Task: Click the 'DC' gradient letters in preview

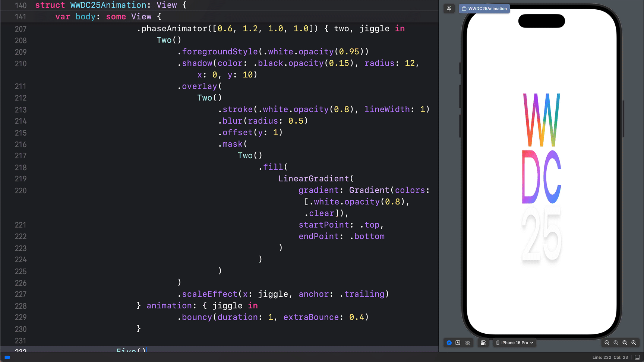Action: [542, 177]
